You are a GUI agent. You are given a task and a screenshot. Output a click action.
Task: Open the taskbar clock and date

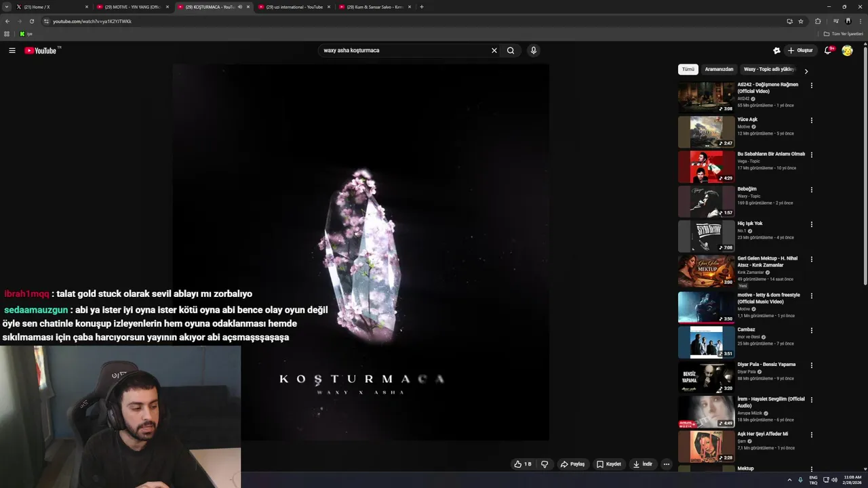pyautogui.click(x=852, y=480)
